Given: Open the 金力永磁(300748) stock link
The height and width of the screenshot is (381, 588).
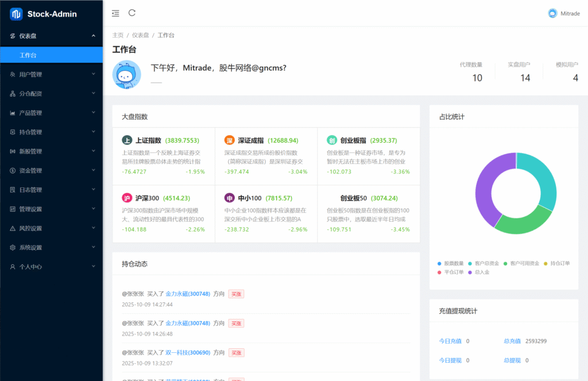Looking at the screenshot, I should point(188,294).
